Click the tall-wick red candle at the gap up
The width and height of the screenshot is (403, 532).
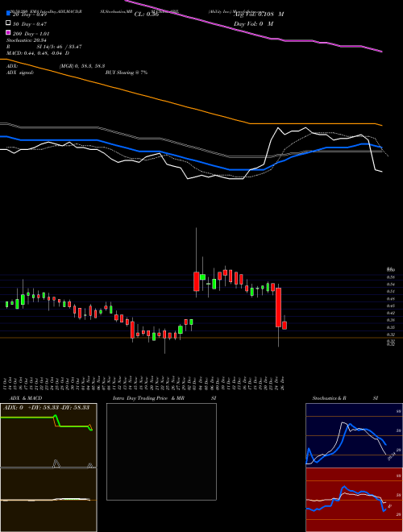point(196,281)
